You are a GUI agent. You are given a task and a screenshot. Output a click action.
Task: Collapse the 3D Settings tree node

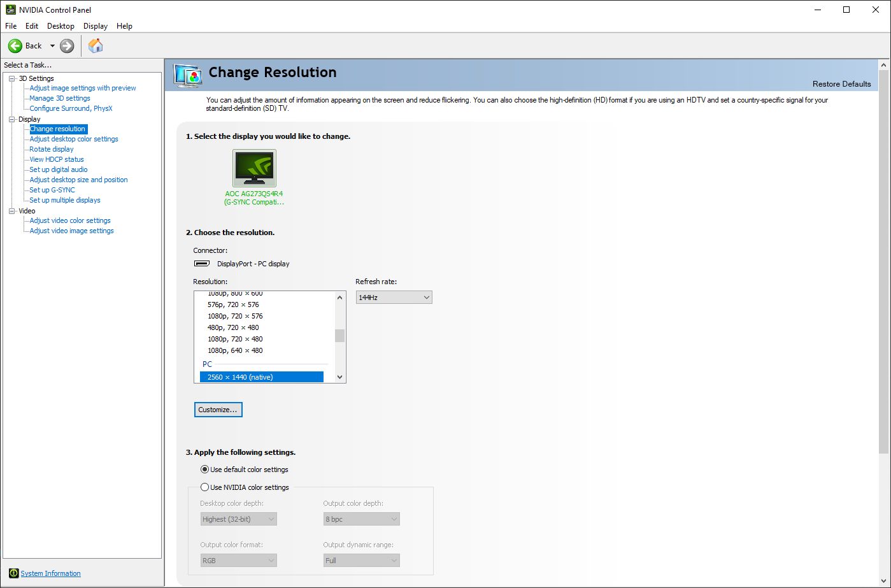pos(11,78)
